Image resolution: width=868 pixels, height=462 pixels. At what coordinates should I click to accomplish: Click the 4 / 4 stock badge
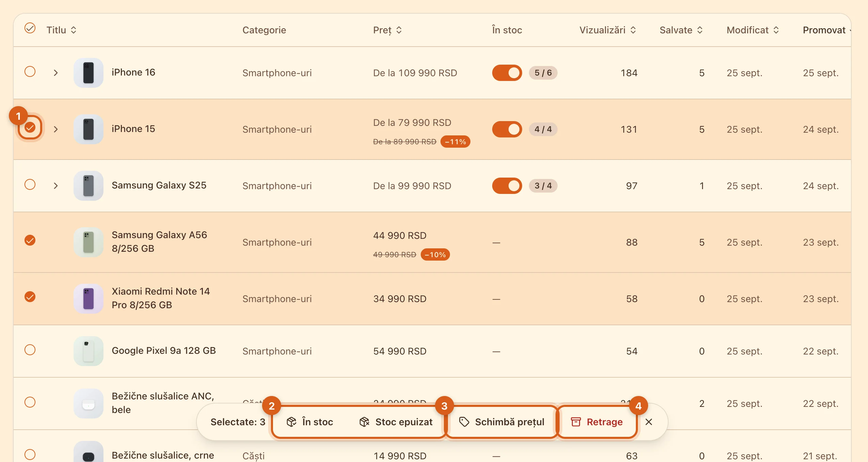[x=543, y=129]
